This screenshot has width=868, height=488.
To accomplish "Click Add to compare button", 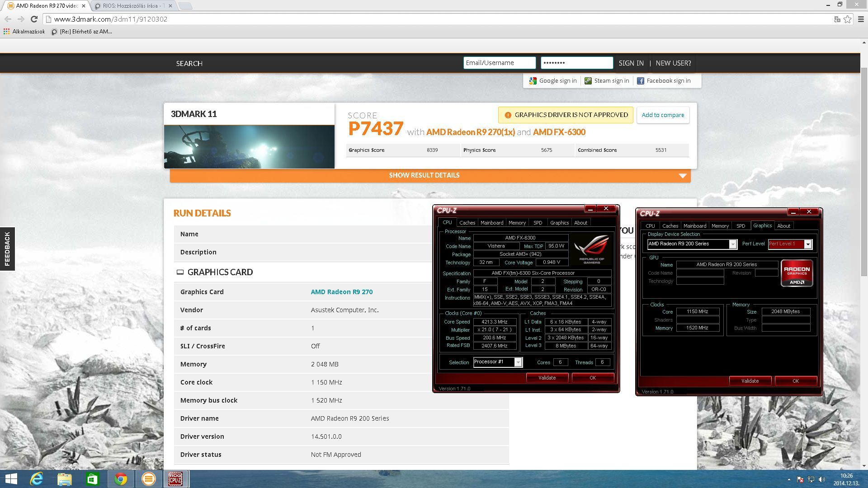I will [663, 115].
